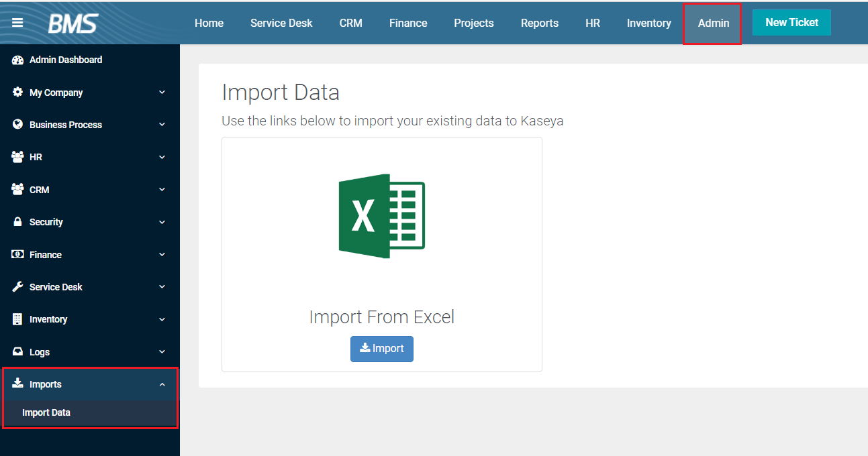Click the blue Import button
Screen dimensions: 868x456
point(382,349)
